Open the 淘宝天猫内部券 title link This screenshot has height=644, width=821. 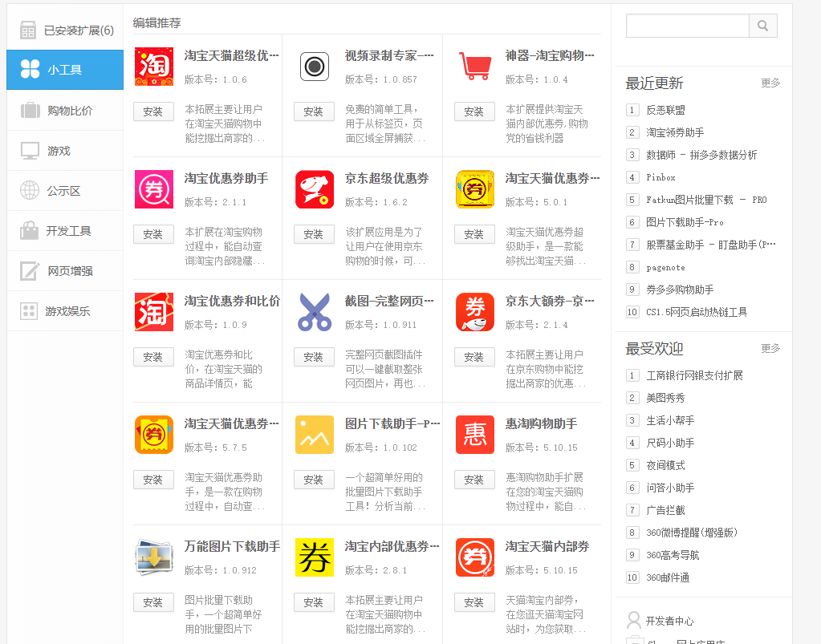pyautogui.click(x=547, y=546)
